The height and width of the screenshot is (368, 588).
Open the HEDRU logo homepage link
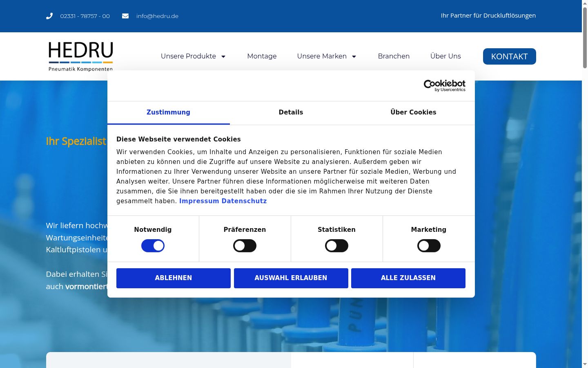pyautogui.click(x=80, y=56)
